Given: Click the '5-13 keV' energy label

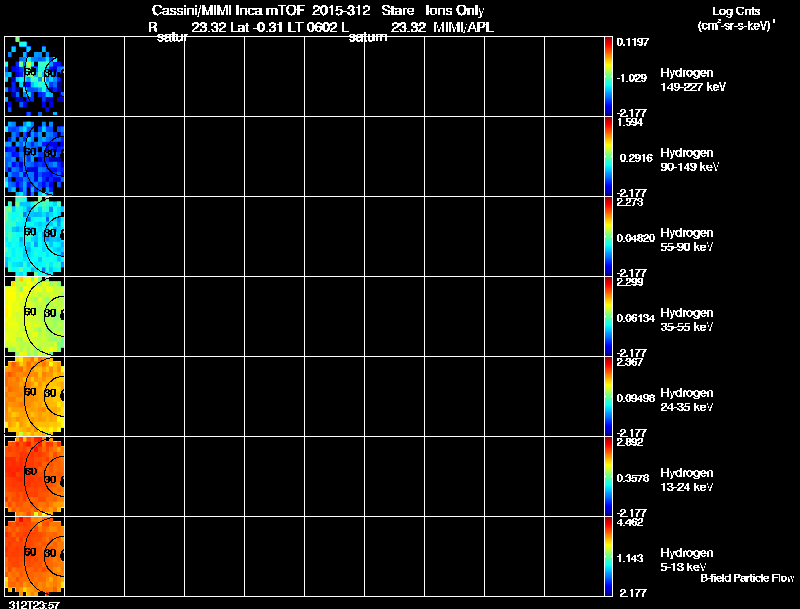Looking at the screenshot, I should click(x=683, y=568).
